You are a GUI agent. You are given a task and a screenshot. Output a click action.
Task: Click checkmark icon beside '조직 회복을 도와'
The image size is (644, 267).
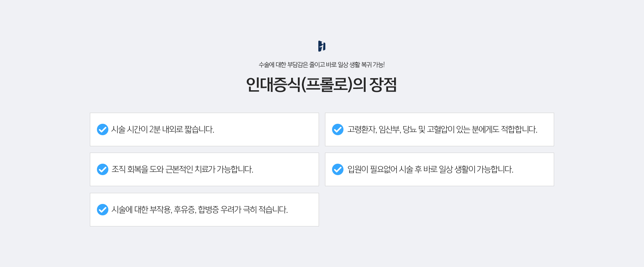(x=103, y=169)
